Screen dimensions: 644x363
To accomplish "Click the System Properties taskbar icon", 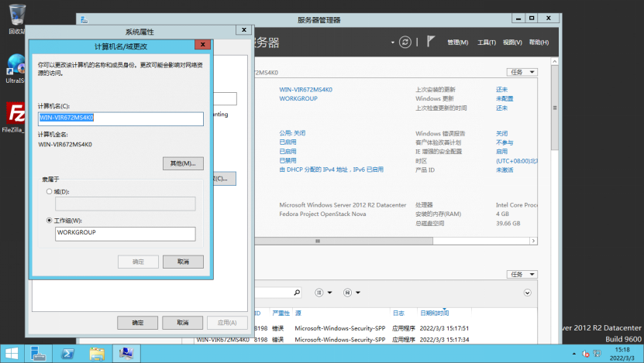I will point(126,354).
